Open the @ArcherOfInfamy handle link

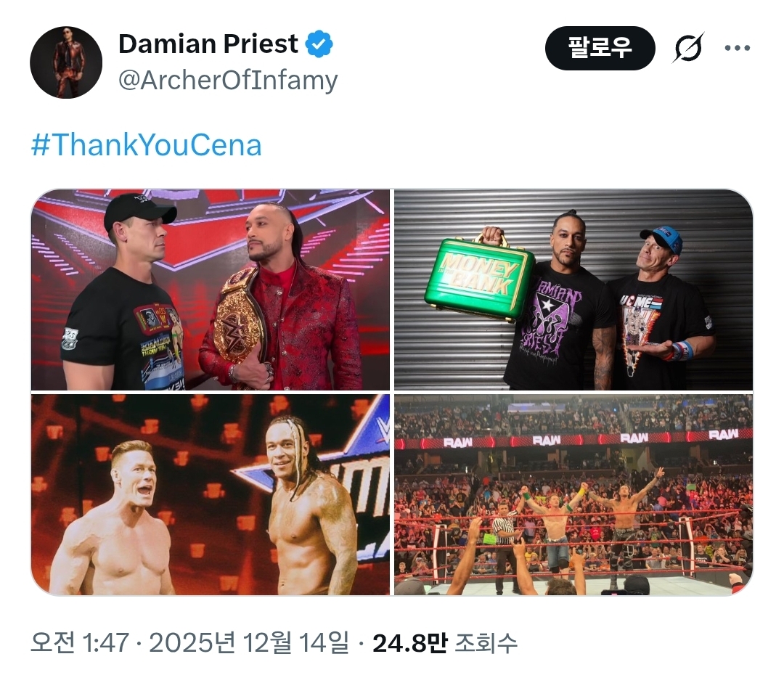(x=228, y=80)
